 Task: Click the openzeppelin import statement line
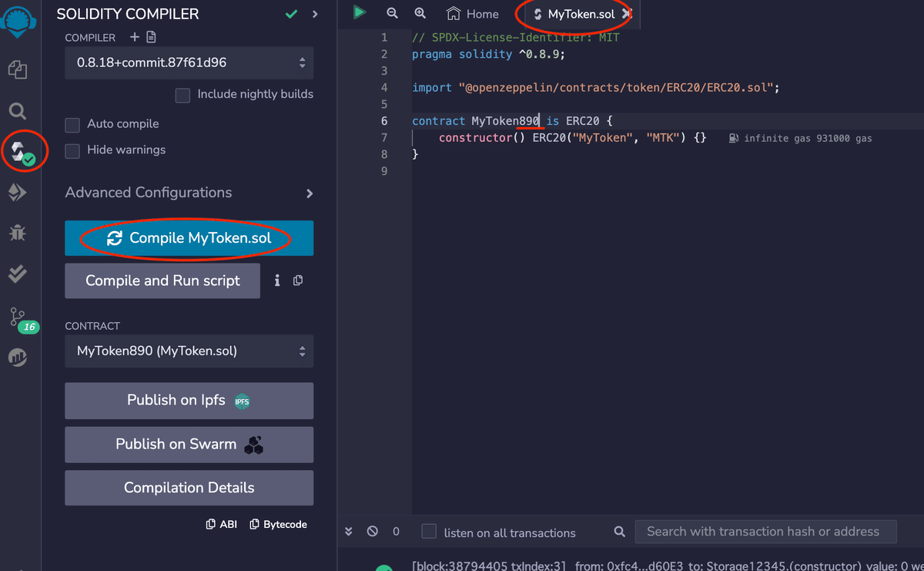pyautogui.click(x=596, y=88)
